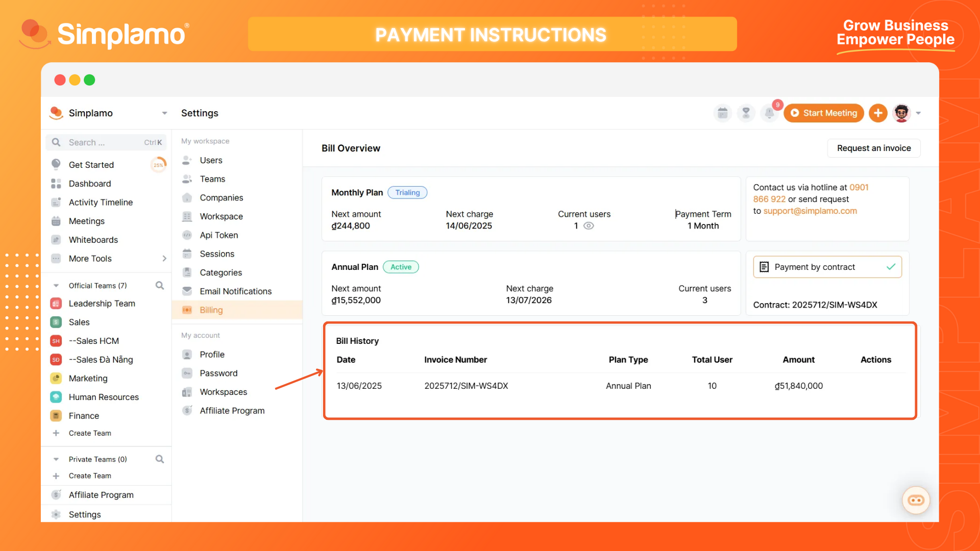
Task: Search within Private Teams
Action: pos(160,459)
